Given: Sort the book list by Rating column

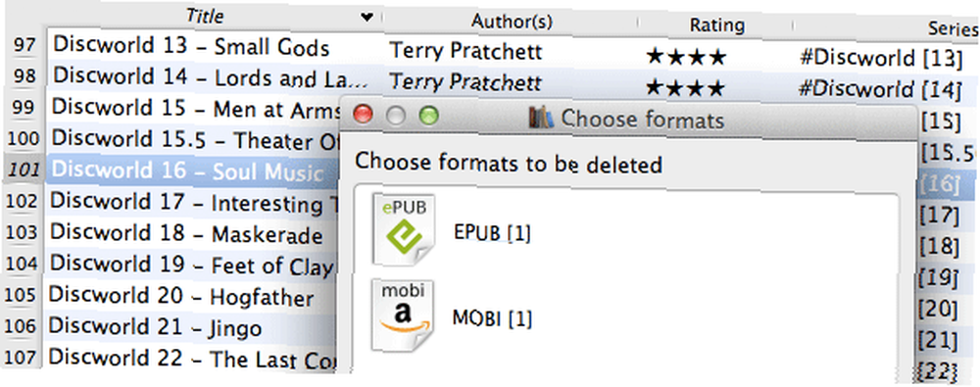Looking at the screenshot, I should click(x=716, y=24).
